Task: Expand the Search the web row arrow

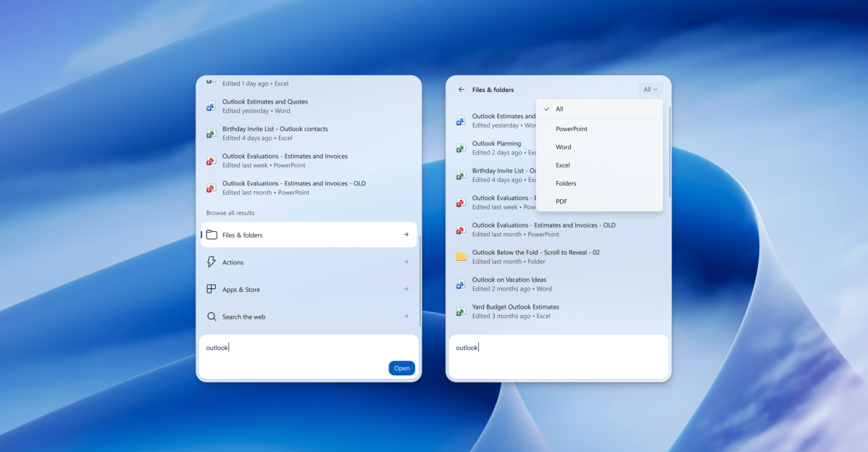Action: [x=406, y=317]
